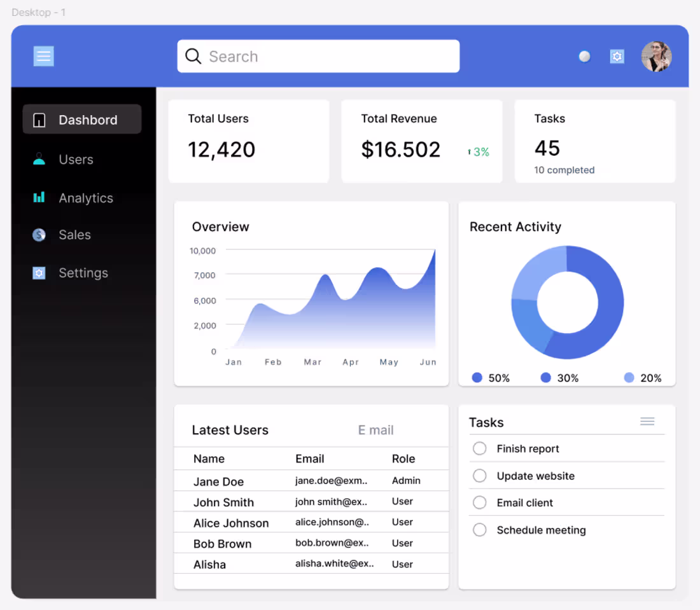
Task: Click the search magnifier icon
Action: (x=193, y=56)
